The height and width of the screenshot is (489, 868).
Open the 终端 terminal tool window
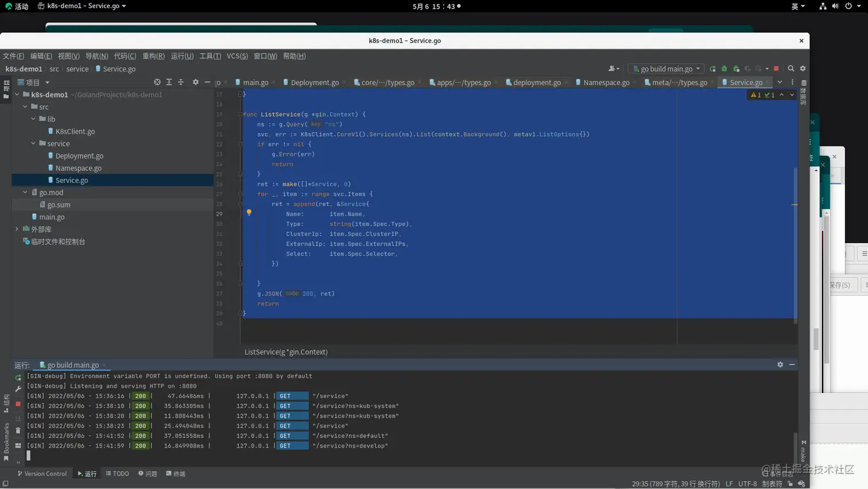click(176, 473)
